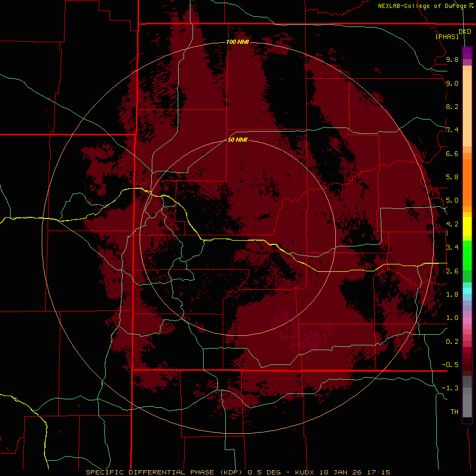The height and width of the screenshot is (476, 476).
Task: Click the 2.6 value on the color scale
Action: (452, 271)
